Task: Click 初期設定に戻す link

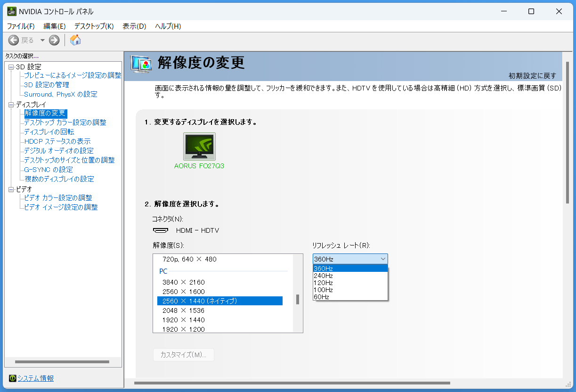Action: (532, 76)
